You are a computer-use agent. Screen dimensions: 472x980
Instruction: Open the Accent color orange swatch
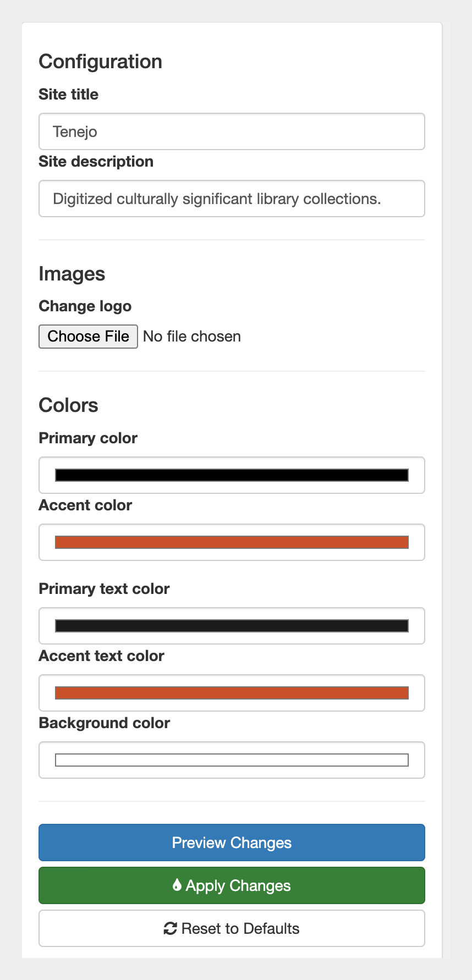[232, 542]
